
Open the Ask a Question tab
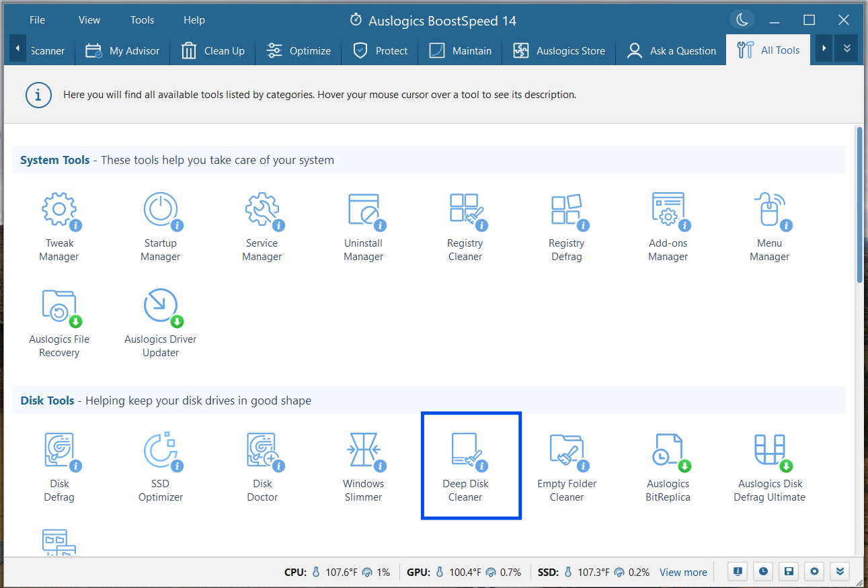coord(671,51)
